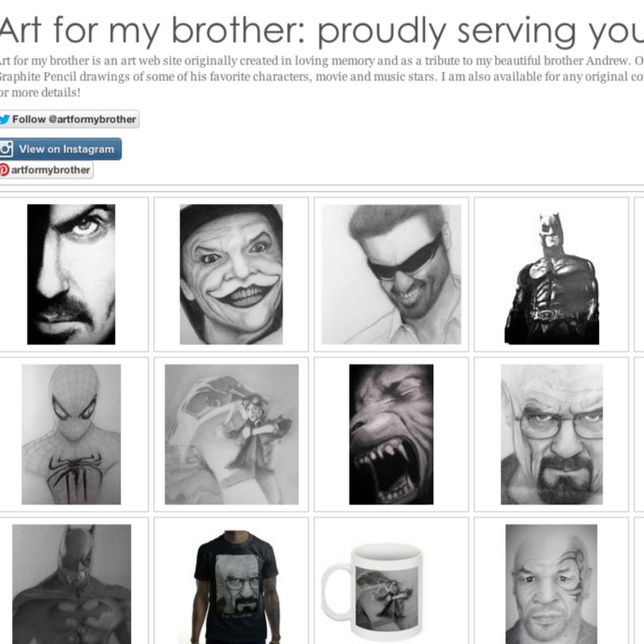Follow @artformybrother on Twitter
Image resolution: width=644 pixels, height=644 pixels.
69,119
